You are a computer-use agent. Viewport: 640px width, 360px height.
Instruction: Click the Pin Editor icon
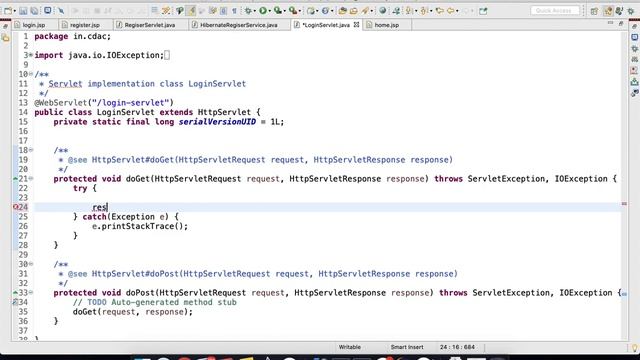(x=483, y=11)
